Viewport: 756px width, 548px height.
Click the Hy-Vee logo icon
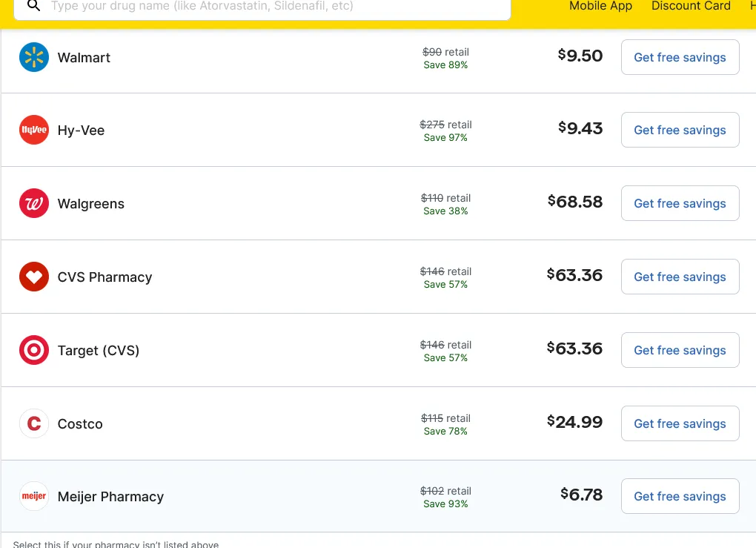[x=34, y=131]
